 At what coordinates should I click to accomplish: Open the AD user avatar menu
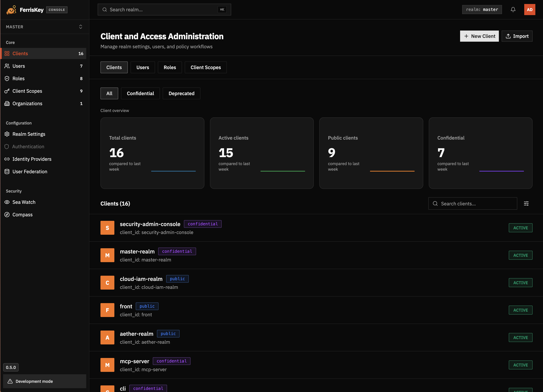(x=530, y=10)
